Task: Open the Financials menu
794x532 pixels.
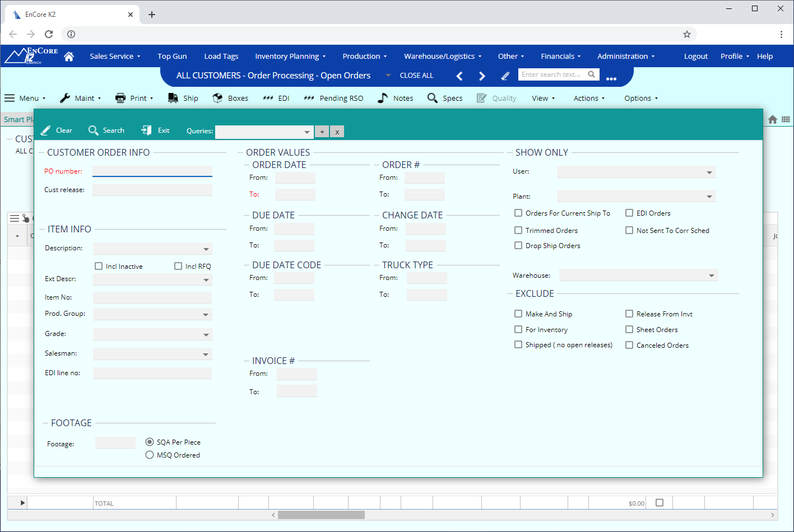Action: click(560, 57)
